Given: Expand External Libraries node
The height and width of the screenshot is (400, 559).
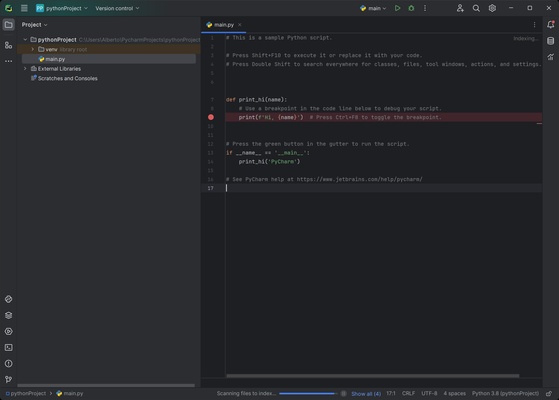Looking at the screenshot, I should pyautogui.click(x=25, y=68).
